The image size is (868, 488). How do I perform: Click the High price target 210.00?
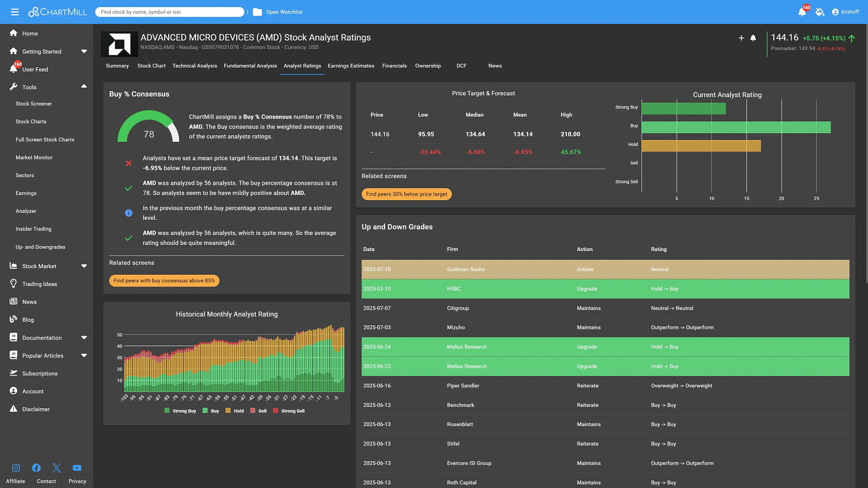(571, 134)
